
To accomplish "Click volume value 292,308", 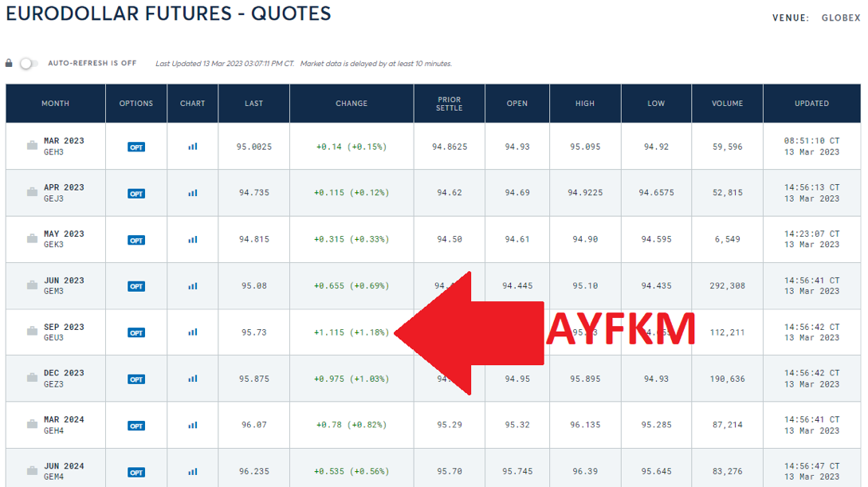I will pyautogui.click(x=728, y=285).
